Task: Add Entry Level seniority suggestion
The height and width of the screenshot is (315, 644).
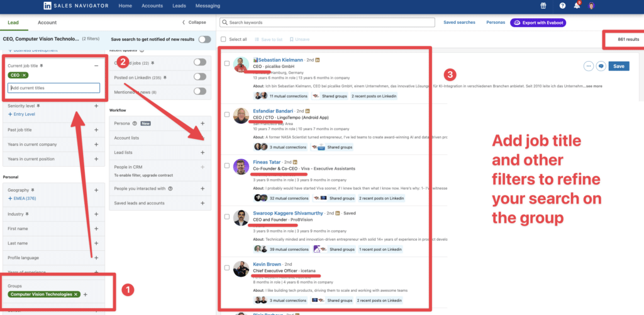Action: [21, 114]
